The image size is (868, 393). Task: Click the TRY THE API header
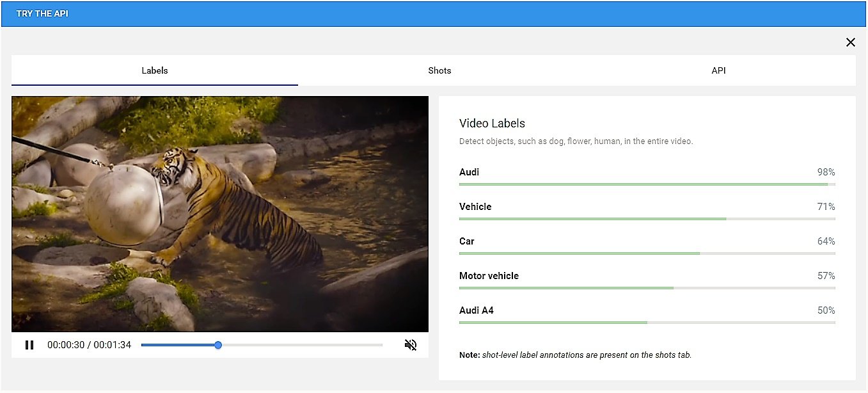pos(42,13)
